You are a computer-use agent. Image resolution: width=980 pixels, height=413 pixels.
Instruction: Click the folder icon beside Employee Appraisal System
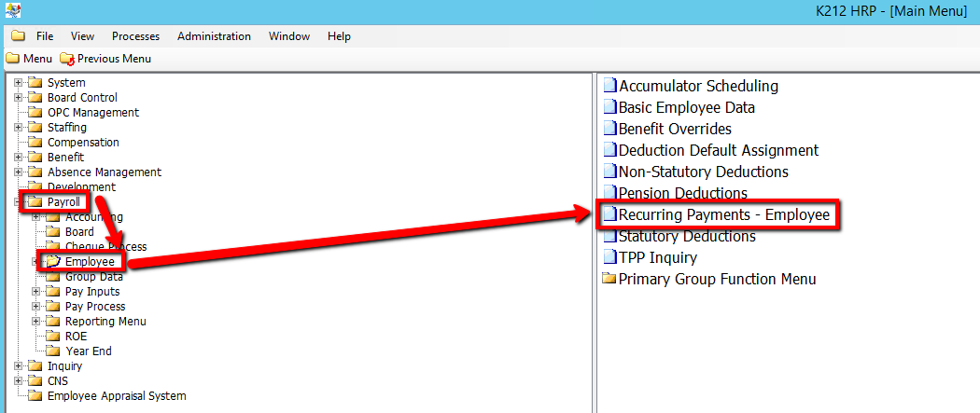click(x=35, y=396)
